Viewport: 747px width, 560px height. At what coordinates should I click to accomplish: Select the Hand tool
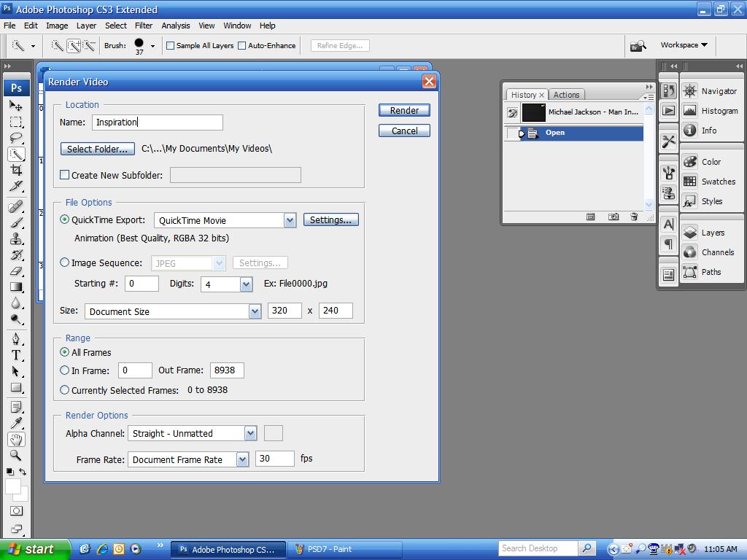tap(16, 440)
